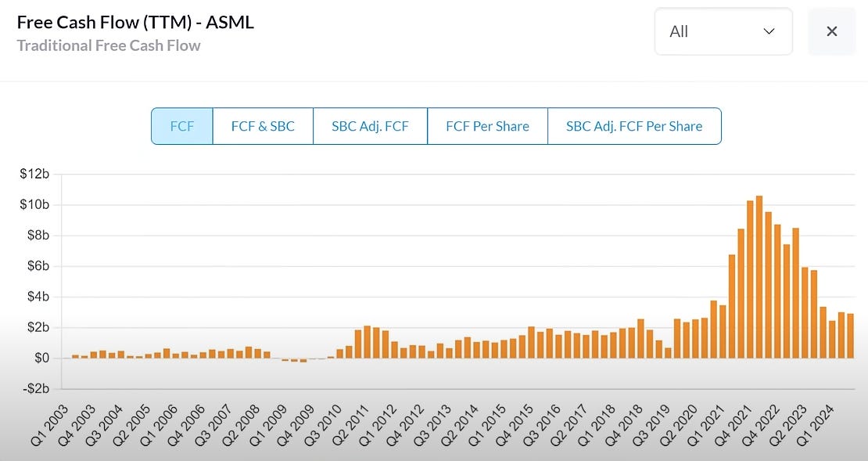
Task: Open the FCF Per Share view
Action: click(x=486, y=125)
